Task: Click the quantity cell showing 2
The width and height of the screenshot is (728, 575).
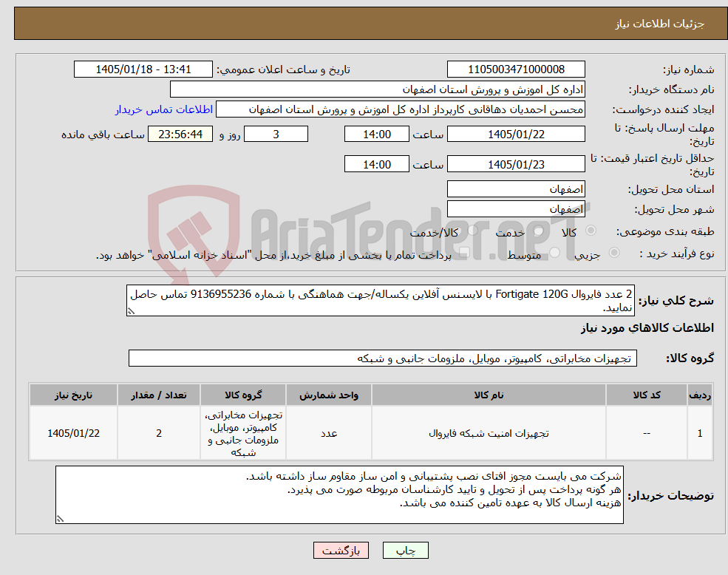Action: pos(159,433)
